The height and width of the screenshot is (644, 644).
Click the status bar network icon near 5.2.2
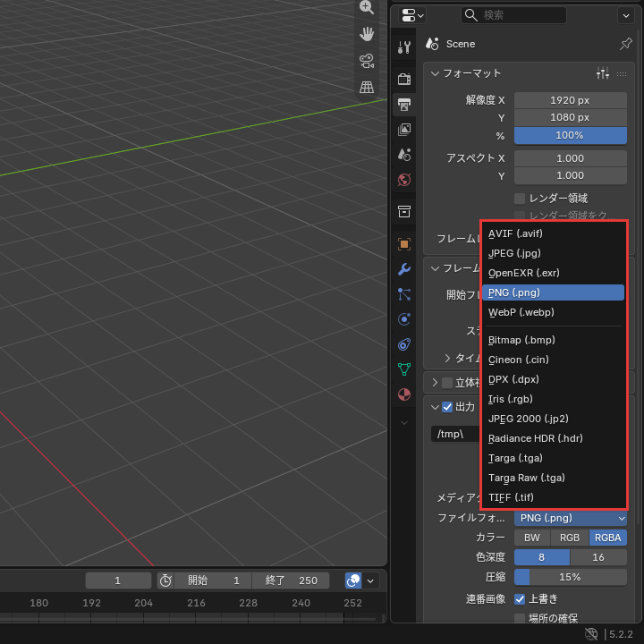(x=591, y=634)
